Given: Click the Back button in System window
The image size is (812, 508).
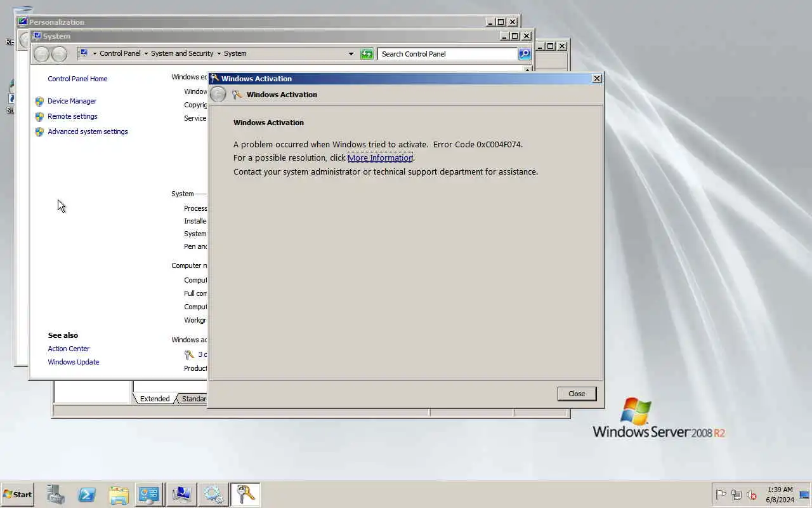Looking at the screenshot, I should [41, 54].
